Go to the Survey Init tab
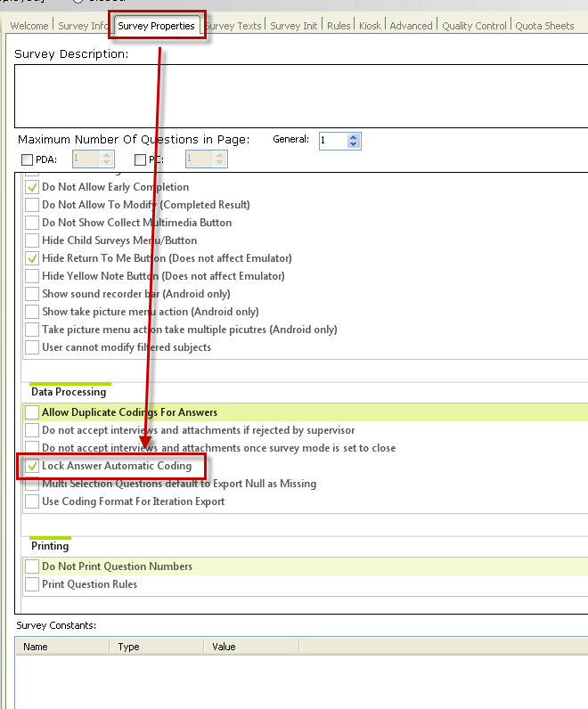588x709 pixels. click(294, 26)
